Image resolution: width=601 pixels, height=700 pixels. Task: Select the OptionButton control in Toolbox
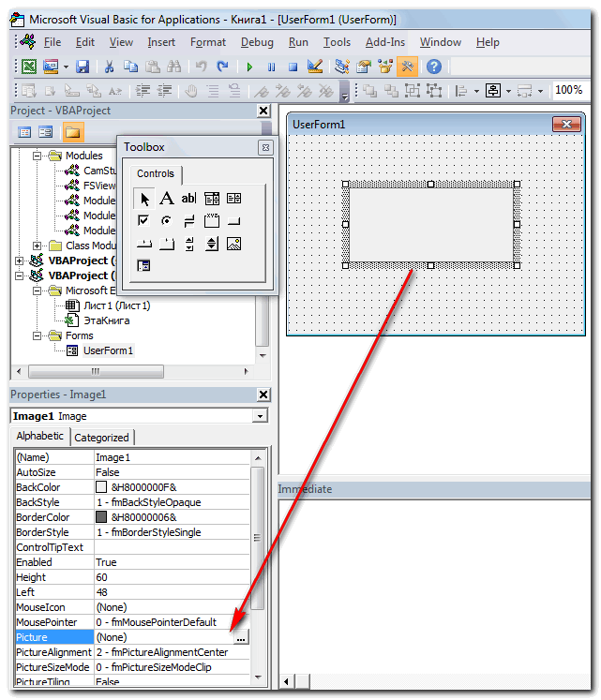[x=166, y=221]
